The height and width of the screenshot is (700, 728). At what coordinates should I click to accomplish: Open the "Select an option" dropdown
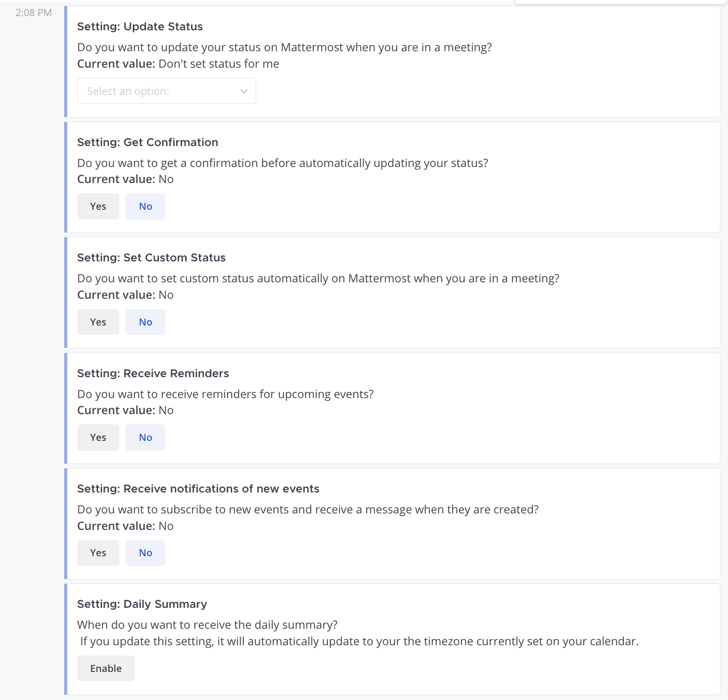166,91
